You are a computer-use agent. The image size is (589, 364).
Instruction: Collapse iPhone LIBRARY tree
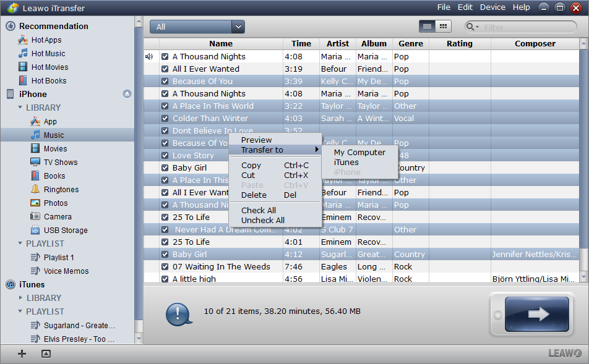[x=20, y=108]
